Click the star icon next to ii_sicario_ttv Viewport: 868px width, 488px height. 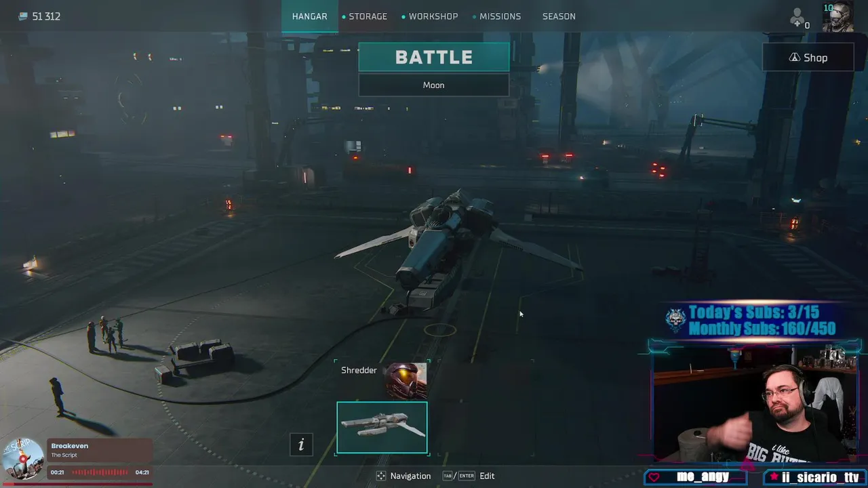tap(773, 477)
